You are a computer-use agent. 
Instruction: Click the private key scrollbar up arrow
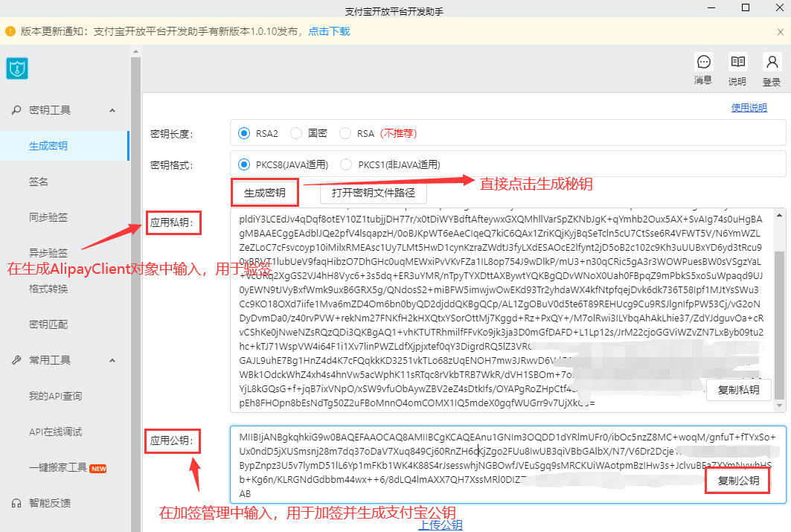click(x=779, y=215)
